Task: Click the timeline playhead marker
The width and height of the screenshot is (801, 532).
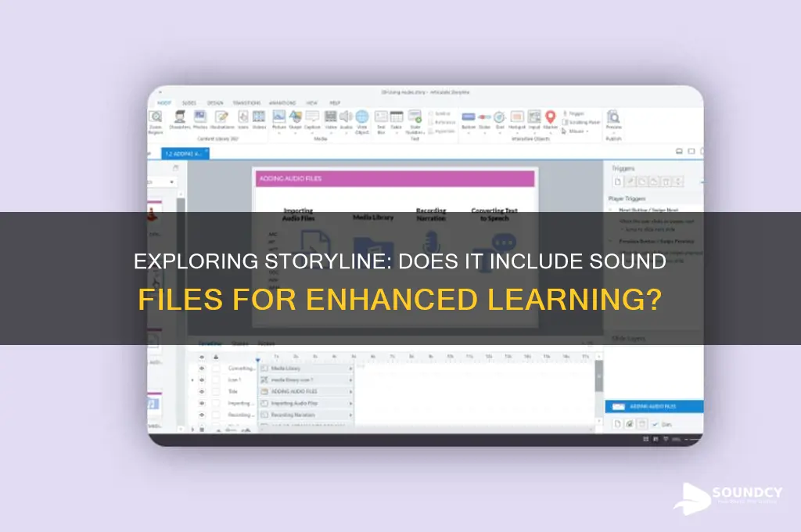Action: click(x=258, y=361)
